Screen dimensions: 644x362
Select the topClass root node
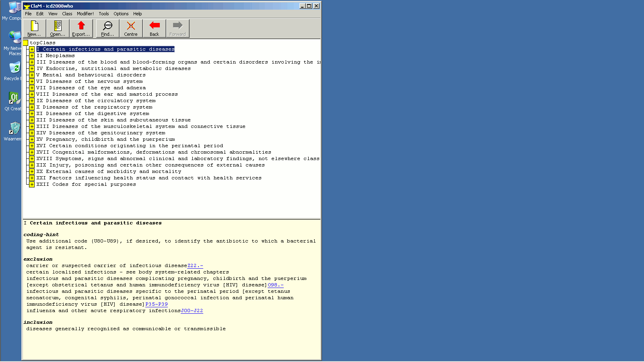[43, 43]
